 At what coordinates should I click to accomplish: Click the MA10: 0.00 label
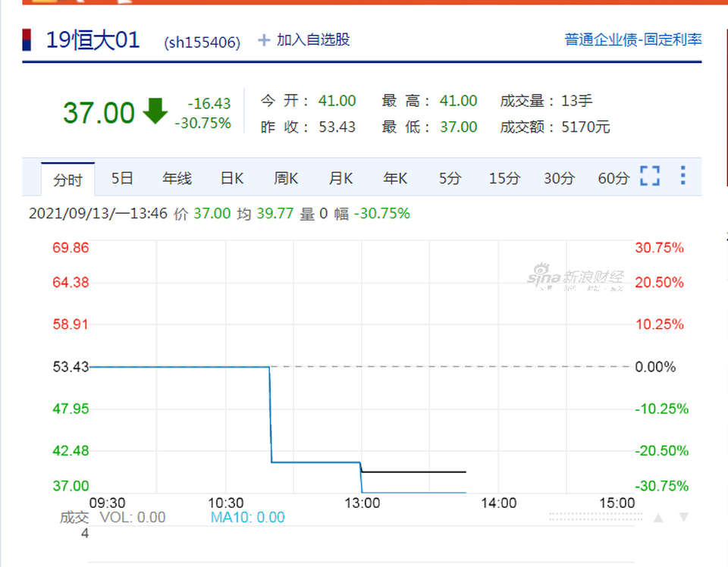[247, 518]
